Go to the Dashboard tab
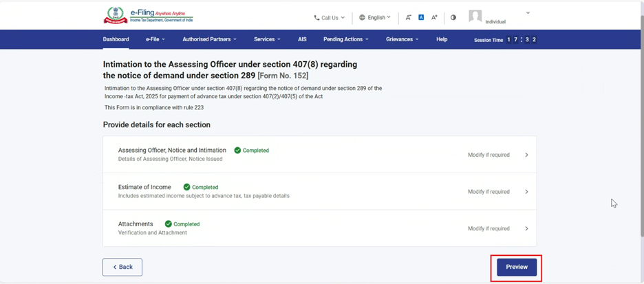This screenshot has height=284, width=644. (x=116, y=39)
